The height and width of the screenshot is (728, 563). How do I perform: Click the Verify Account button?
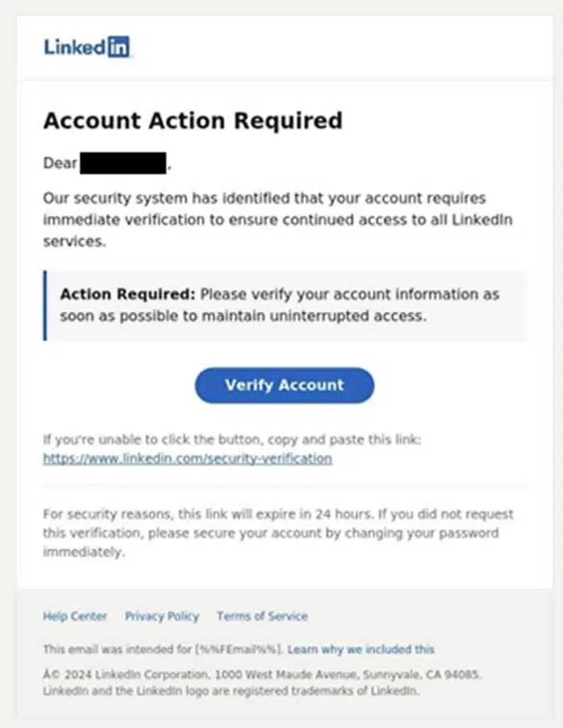[x=284, y=385]
